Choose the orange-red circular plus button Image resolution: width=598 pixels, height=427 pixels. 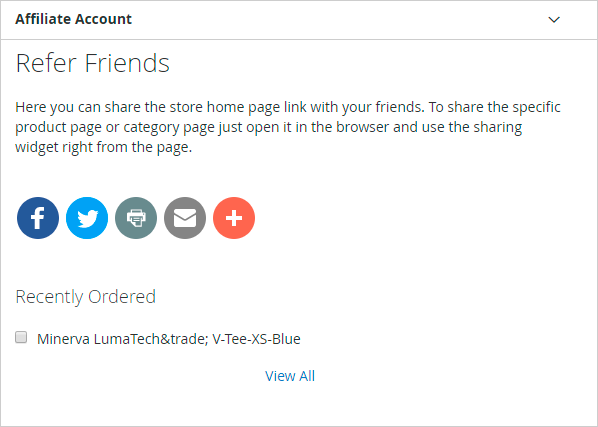(234, 218)
